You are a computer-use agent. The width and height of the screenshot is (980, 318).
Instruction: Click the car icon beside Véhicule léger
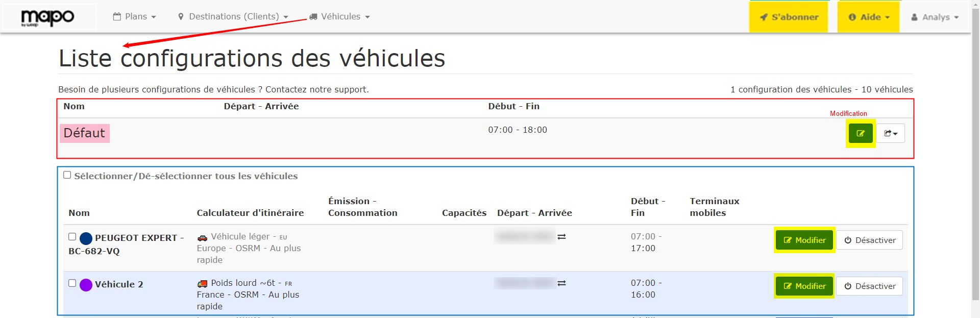point(203,237)
